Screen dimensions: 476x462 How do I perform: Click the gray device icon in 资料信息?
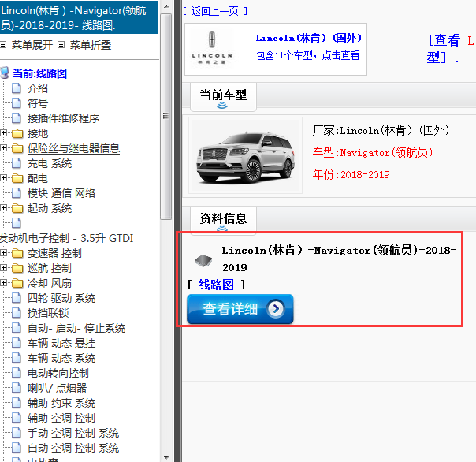[x=203, y=261]
